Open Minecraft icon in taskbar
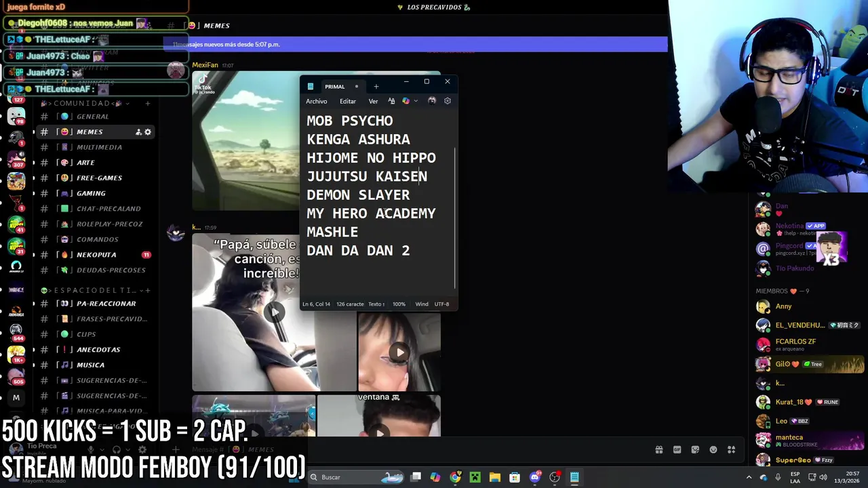Image resolution: width=868 pixels, height=488 pixels. tap(475, 477)
